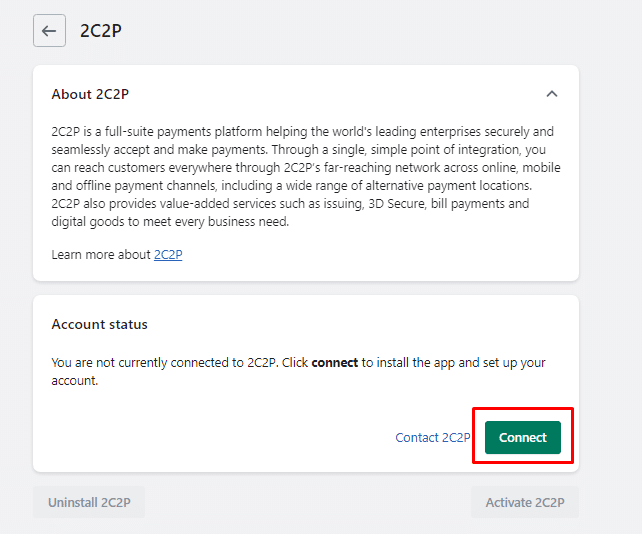The image size is (642, 534).
Task: Click the Uninstall 2C2P button
Action: coord(89,502)
